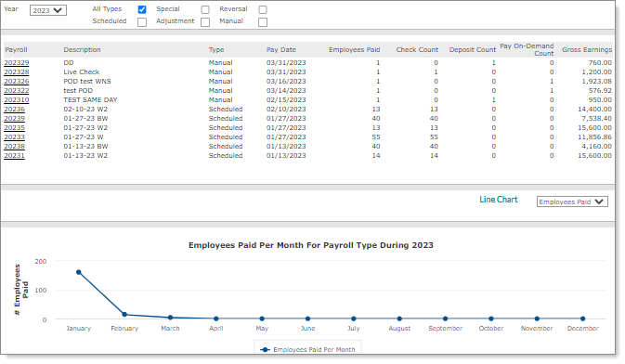Select the 'POD test WNS' description cell
The image size is (625, 364).
(x=87, y=82)
